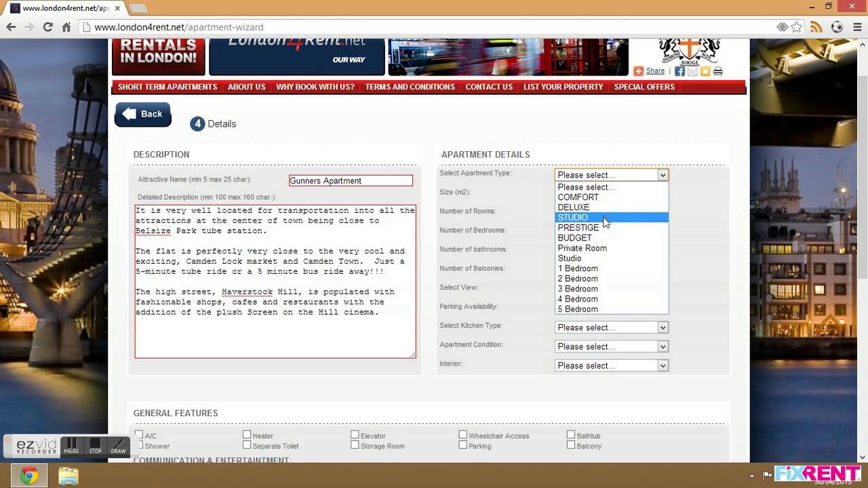
Task: Reload the current page
Action: [x=47, y=27]
